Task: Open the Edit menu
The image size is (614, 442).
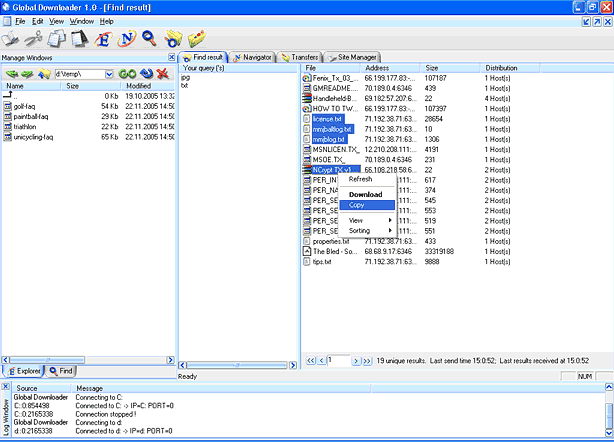Action: point(38,21)
